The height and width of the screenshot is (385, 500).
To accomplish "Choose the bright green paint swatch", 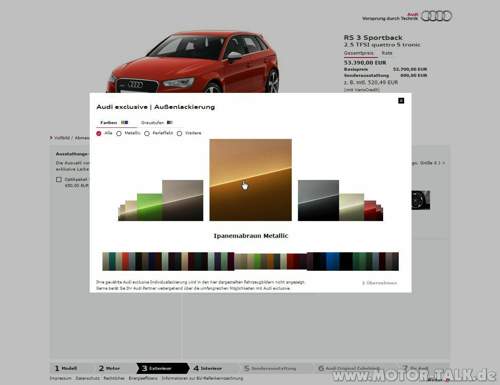I will pyautogui.click(x=149, y=207).
